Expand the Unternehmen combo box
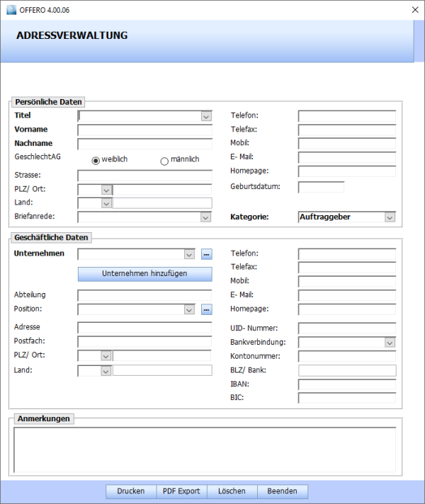425x504 pixels. pyautogui.click(x=190, y=254)
